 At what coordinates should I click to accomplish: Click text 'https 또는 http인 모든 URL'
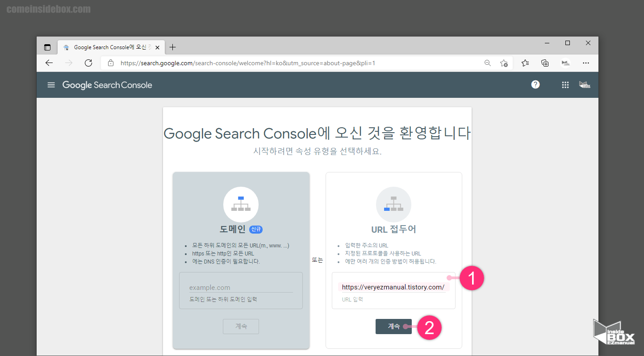click(223, 253)
